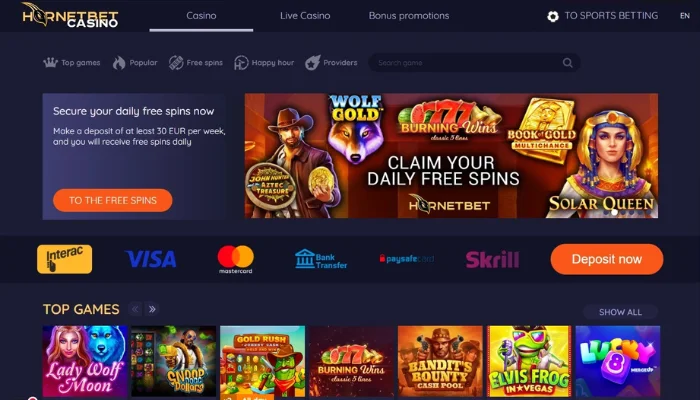
Task: Open the EN language selector
Action: [x=685, y=16]
